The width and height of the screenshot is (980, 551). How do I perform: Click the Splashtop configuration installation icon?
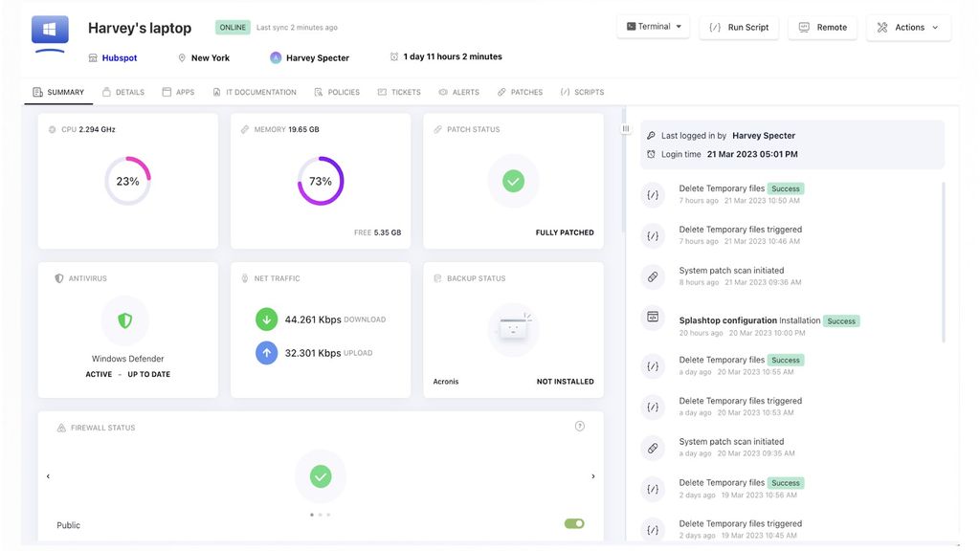click(653, 317)
